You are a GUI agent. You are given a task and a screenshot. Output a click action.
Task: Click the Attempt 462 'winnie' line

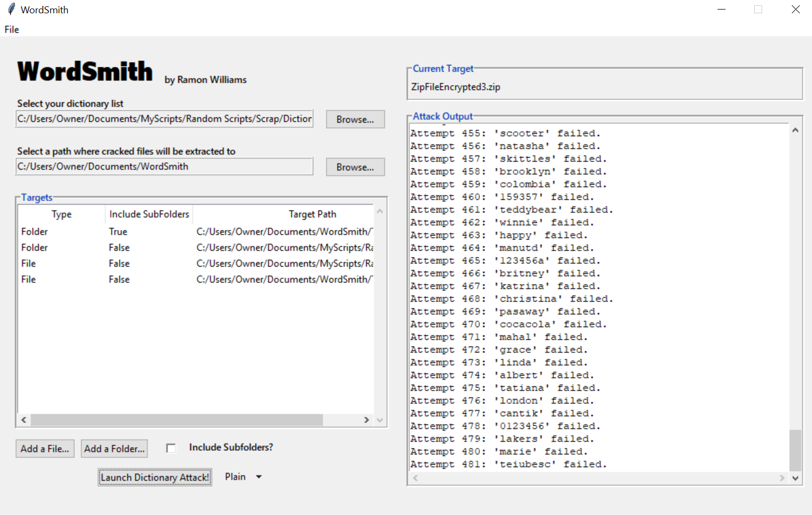coord(502,222)
